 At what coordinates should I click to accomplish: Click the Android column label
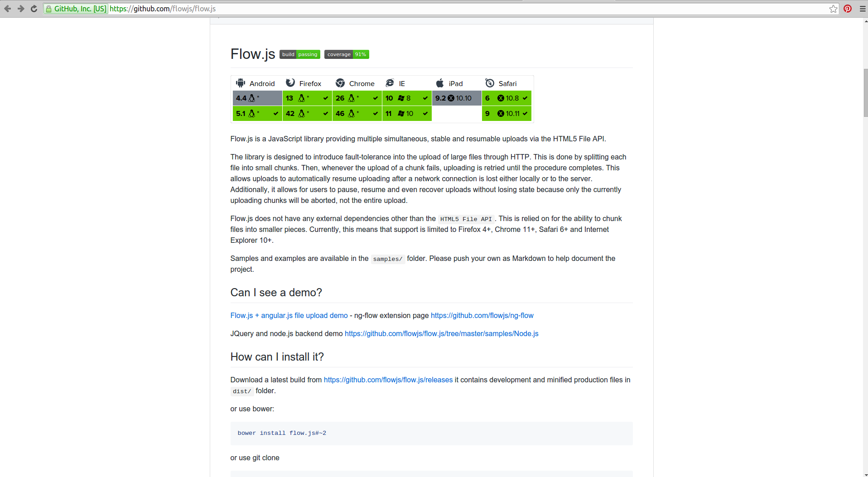click(x=262, y=83)
